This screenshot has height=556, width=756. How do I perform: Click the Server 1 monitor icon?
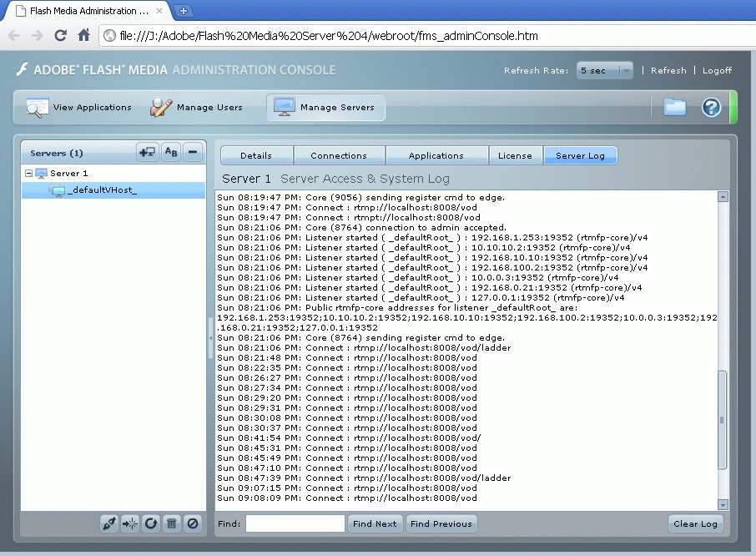click(x=42, y=173)
